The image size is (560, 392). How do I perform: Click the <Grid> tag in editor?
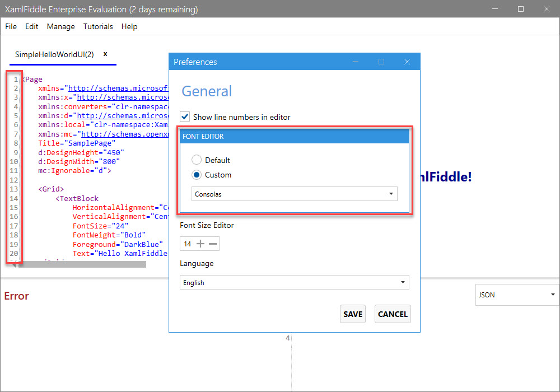click(x=51, y=189)
